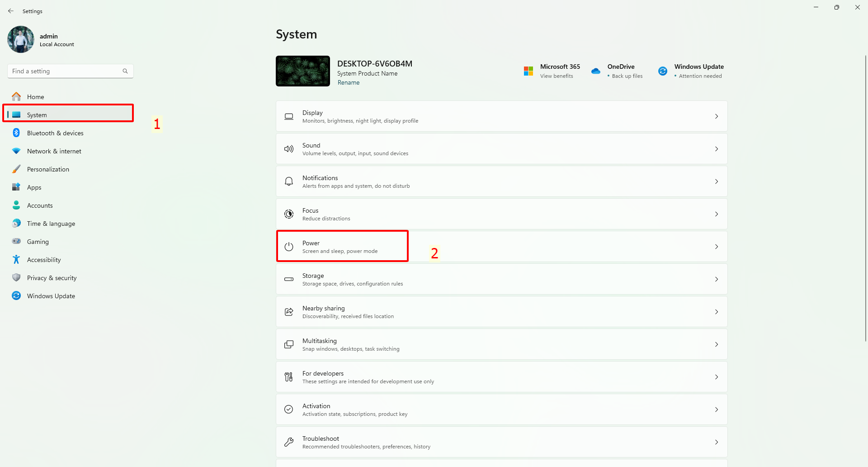Expand Multitasking chevron
Image resolution: width=868 pixels, height=467 pixels.
(x=717, y=344)
